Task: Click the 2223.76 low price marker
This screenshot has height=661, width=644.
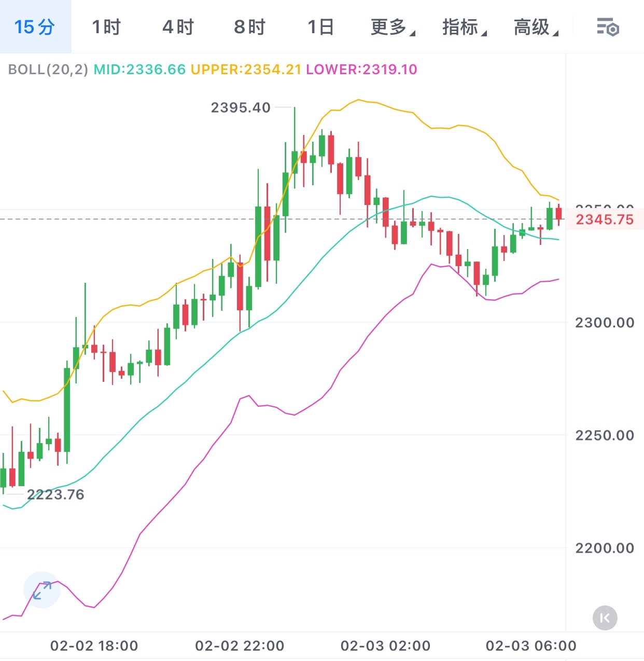Action: click(x=55, y=494)
